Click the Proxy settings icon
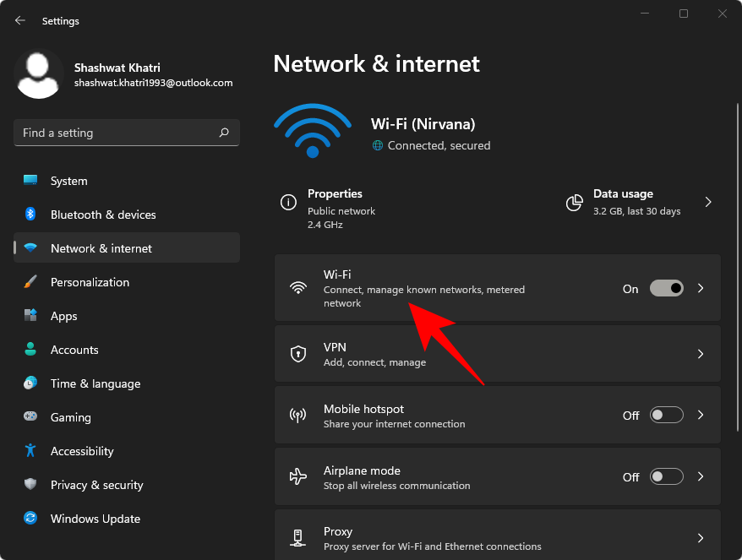The height and width of the screenshot is (560, 742). pyautogui.click(x=298, y=538)
